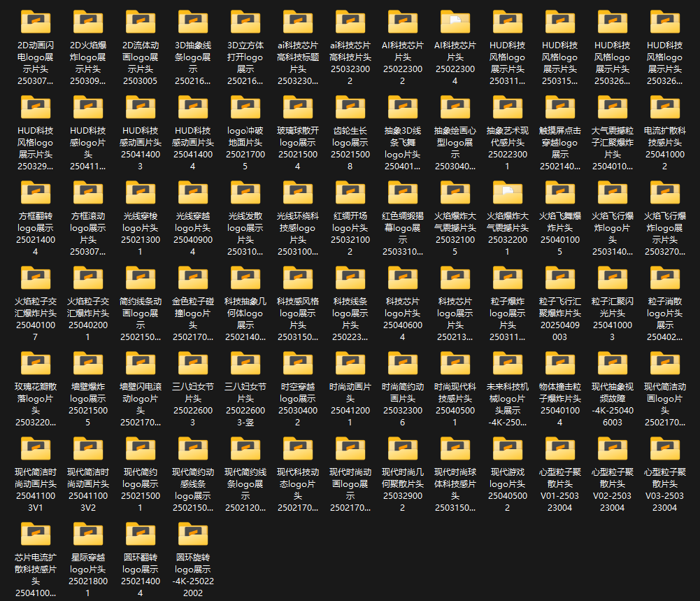Open the 抽象绘画心型logo展示 folder

tap(455, 108)
